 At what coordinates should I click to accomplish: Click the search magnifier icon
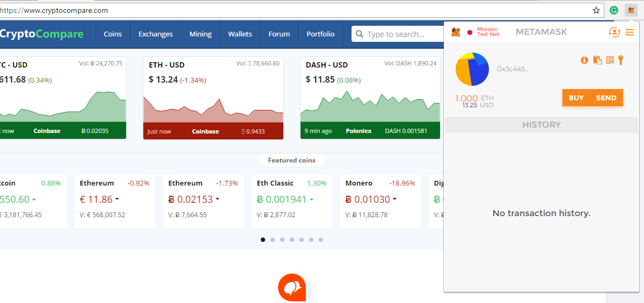click(x=359, y=34)
